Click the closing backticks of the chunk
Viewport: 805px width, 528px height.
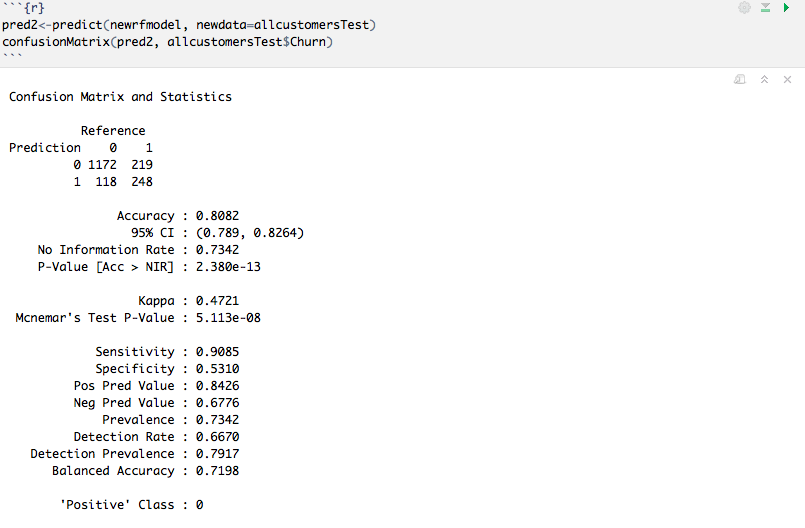[x=11, y=58]
